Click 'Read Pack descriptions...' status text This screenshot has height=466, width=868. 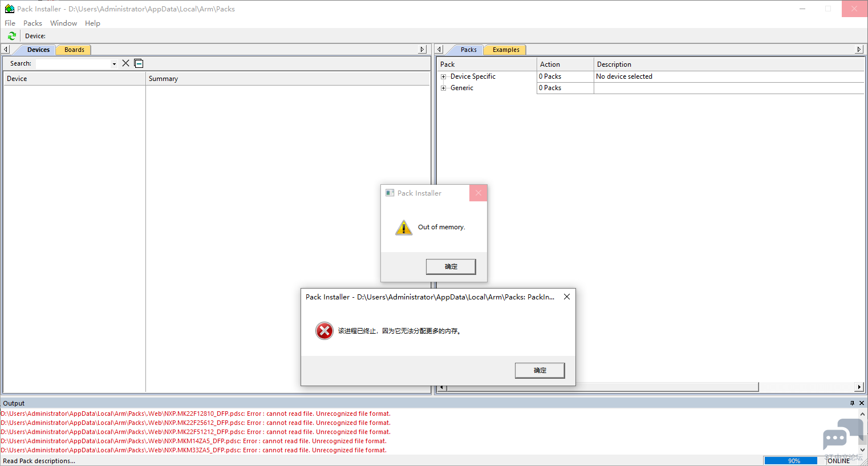click(x=39, y=461)
